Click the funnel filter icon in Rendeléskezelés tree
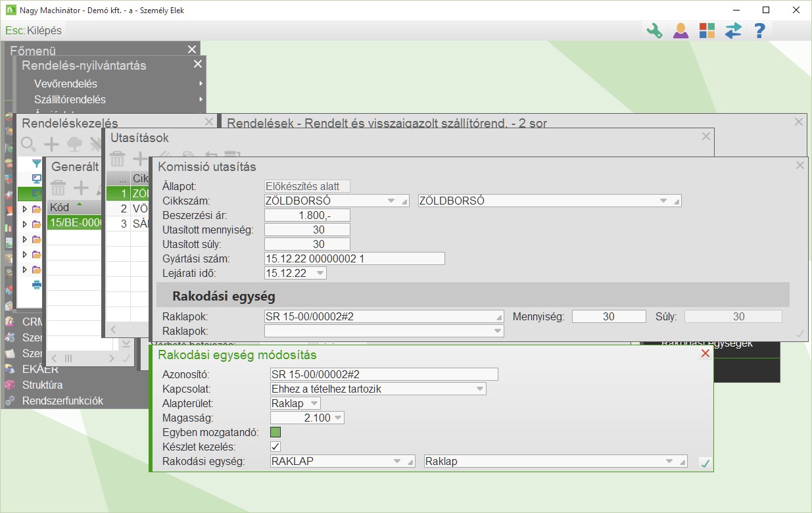The image size is (812, 513). (x=37, y=164)
